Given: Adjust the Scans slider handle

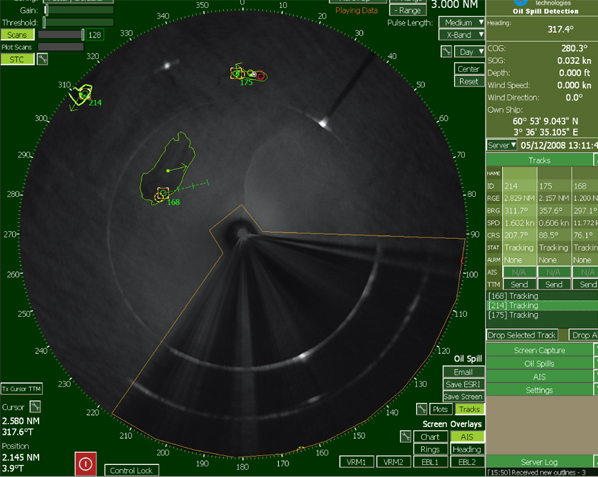Looking at the screenshot, I should 83,35.
